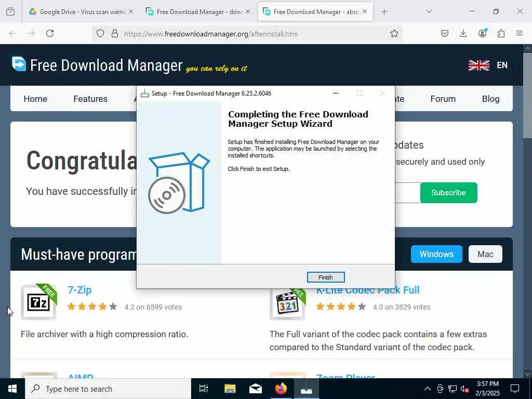Select the setup installer taskbar icon
Viewport: 532px width, 399px height.
coord(307,389)
